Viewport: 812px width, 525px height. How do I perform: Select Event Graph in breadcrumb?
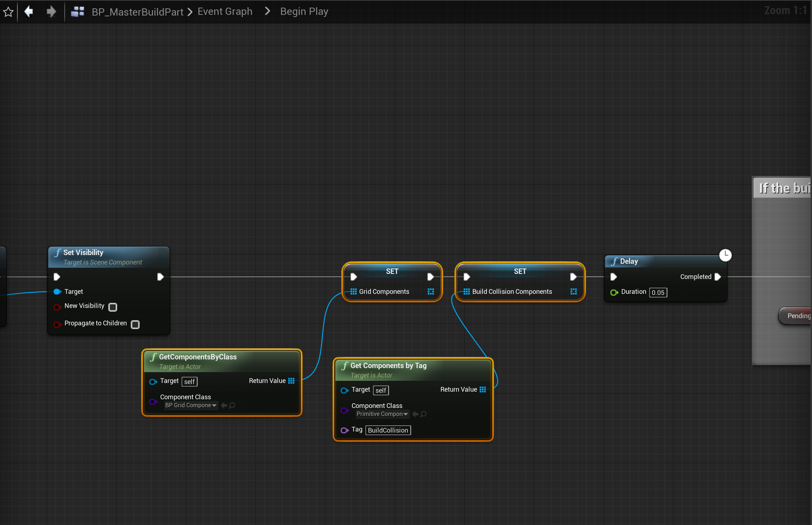pos(225,12)
